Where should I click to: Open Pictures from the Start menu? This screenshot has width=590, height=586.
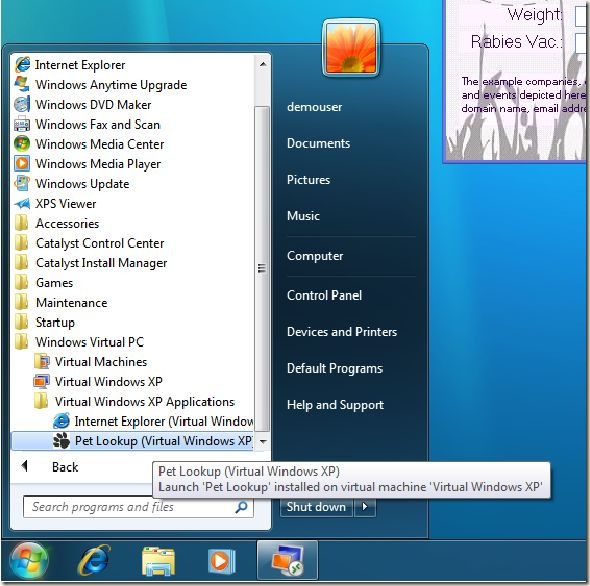(308, 180)
